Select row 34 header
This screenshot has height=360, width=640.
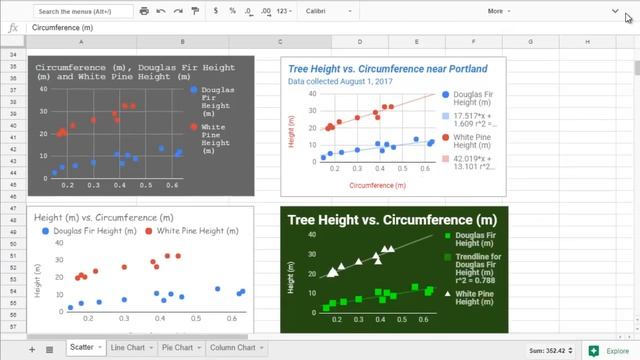(x=13, y=55)
